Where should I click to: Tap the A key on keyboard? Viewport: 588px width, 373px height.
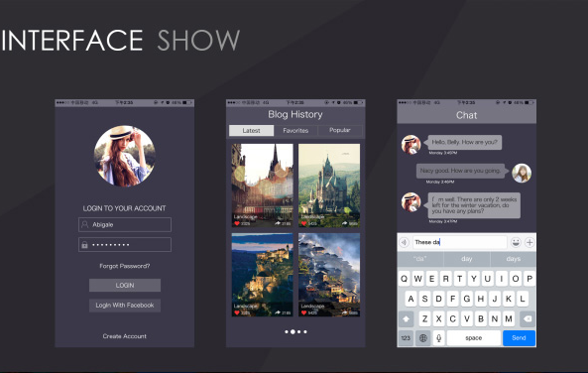click(411, 299)
